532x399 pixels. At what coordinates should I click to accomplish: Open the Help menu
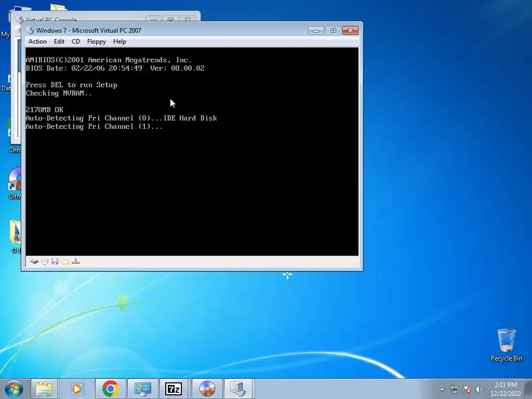[119, 42]
